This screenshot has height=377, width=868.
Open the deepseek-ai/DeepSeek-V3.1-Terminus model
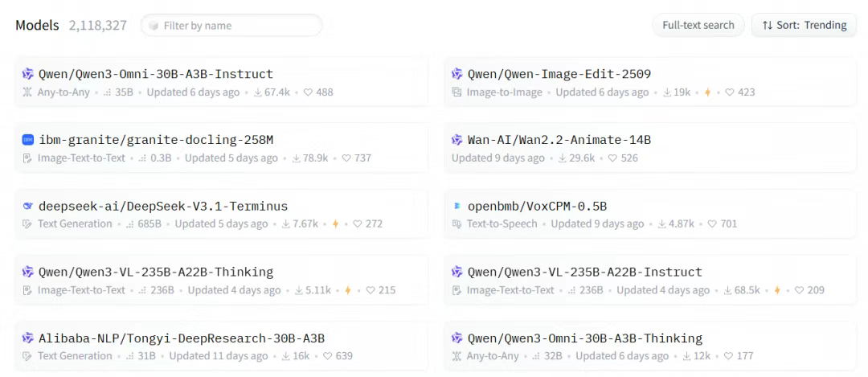click(x=162, y=206)
